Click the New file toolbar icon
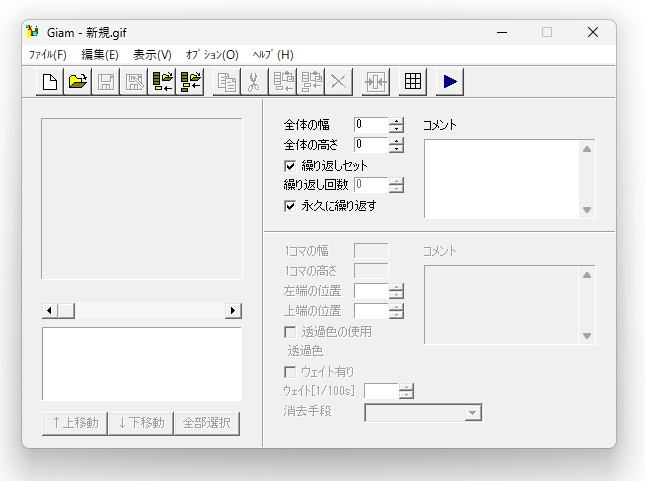Screen dimensions: 645x481 pos(50,83)
